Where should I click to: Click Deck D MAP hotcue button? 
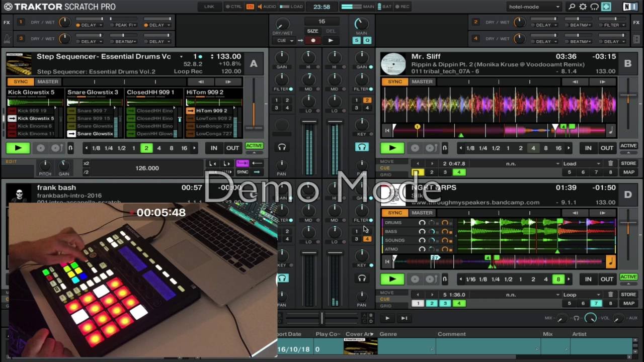click(x=628, y=303)
